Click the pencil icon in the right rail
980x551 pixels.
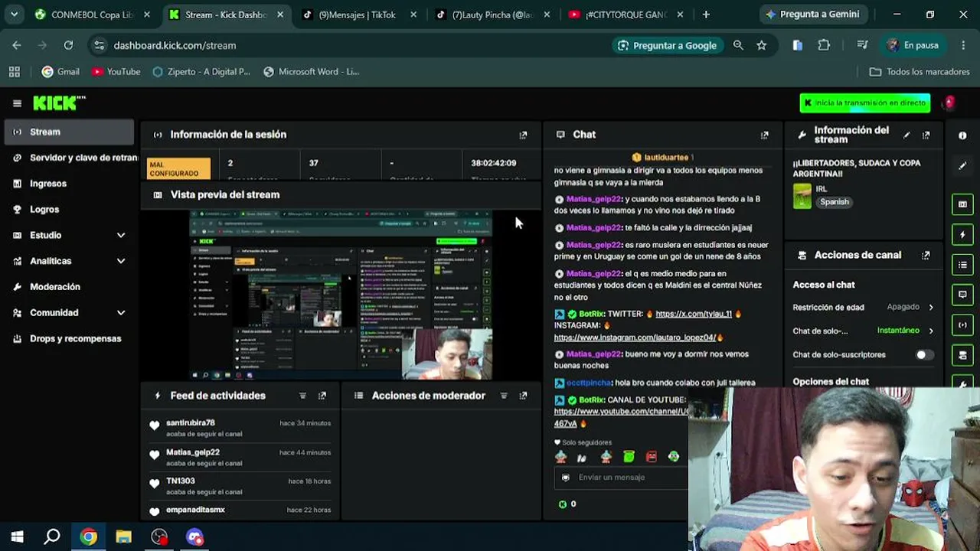[x=962, y=165]
